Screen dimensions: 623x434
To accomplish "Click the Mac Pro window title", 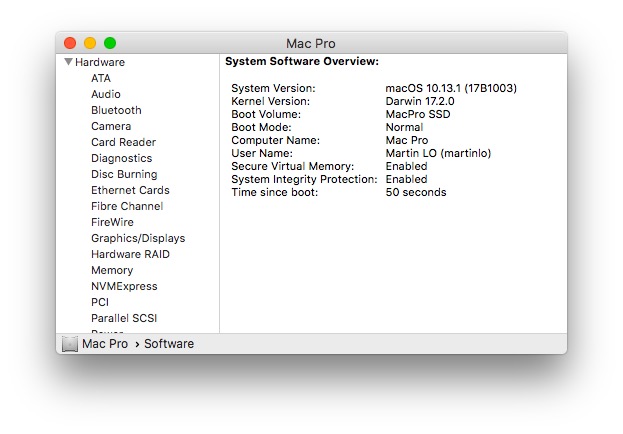I will [311, 43].
